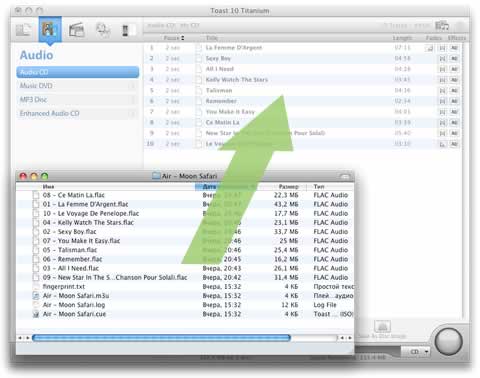The image size is (480, 378).
Task: Click the AU effects button for Ce Matin La
Action: click(x=454, y=123)
